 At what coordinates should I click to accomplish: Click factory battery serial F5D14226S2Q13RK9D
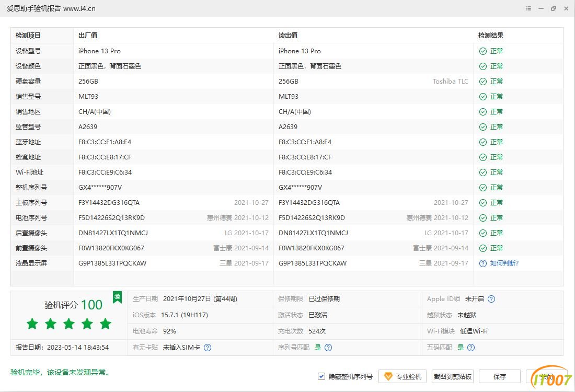point(111,218)
